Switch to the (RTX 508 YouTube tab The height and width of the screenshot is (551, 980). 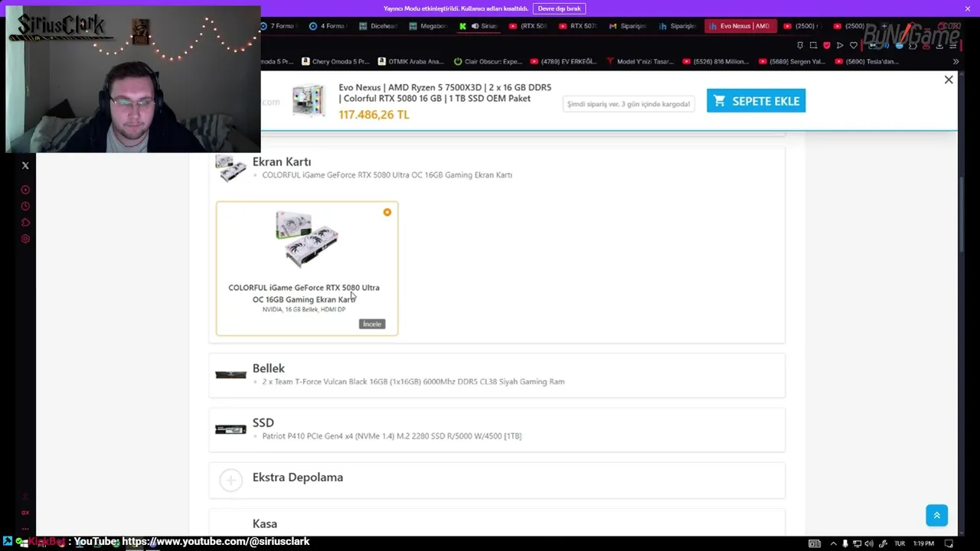pyautogui.click(x=528, y=26)
